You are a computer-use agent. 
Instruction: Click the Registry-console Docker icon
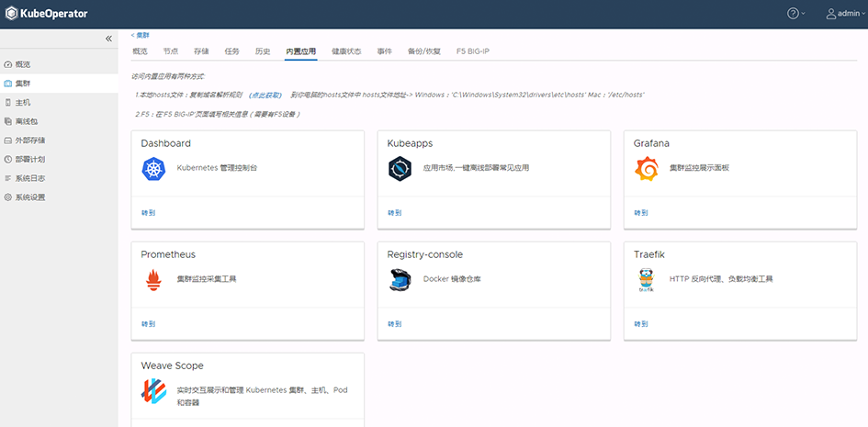(400, 280)
